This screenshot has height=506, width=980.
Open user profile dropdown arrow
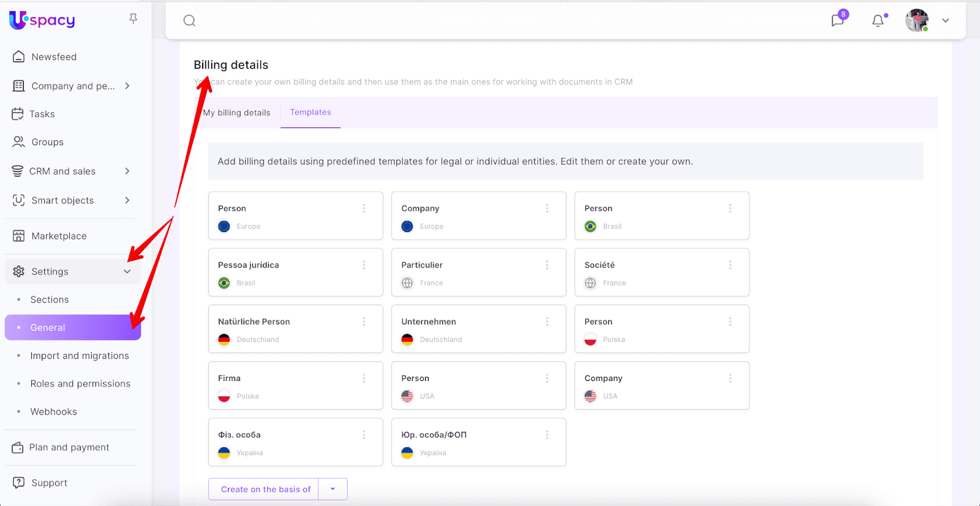(x=946, y=21)
